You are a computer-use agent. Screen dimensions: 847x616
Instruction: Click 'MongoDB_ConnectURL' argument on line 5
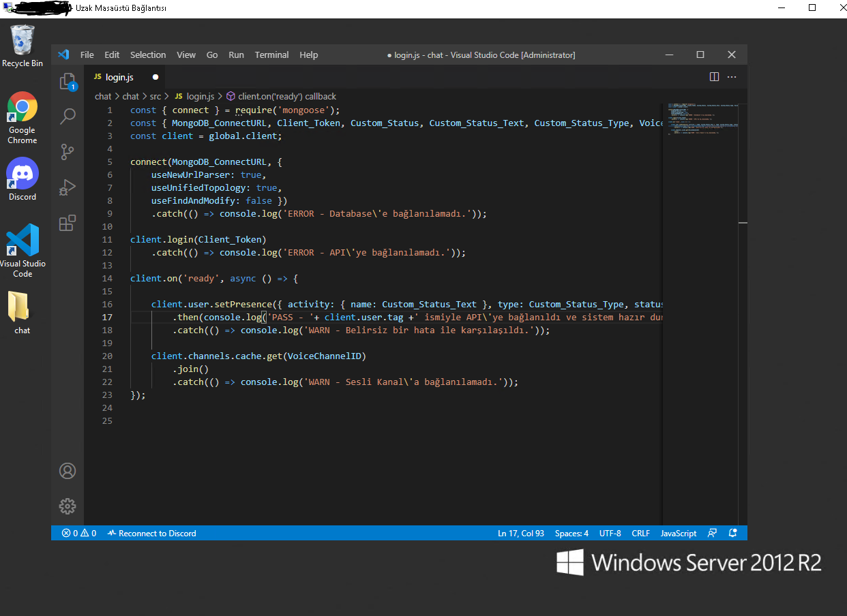coord(219,162)
